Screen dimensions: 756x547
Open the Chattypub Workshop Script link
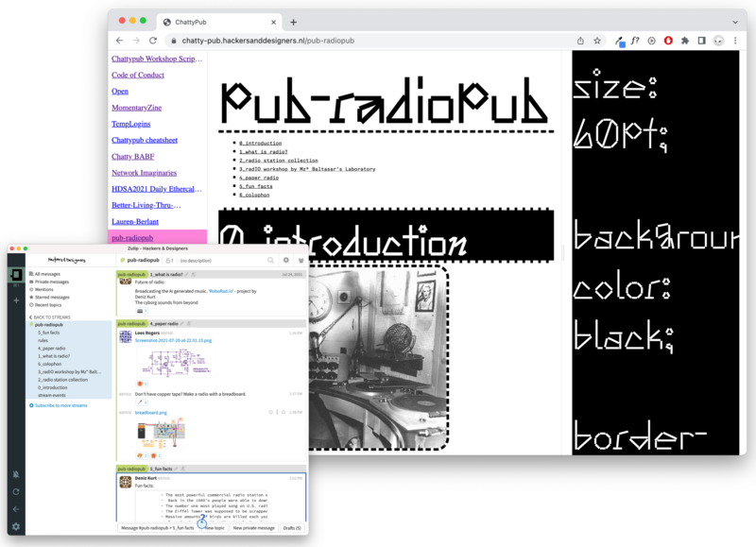tap(157, 59)
